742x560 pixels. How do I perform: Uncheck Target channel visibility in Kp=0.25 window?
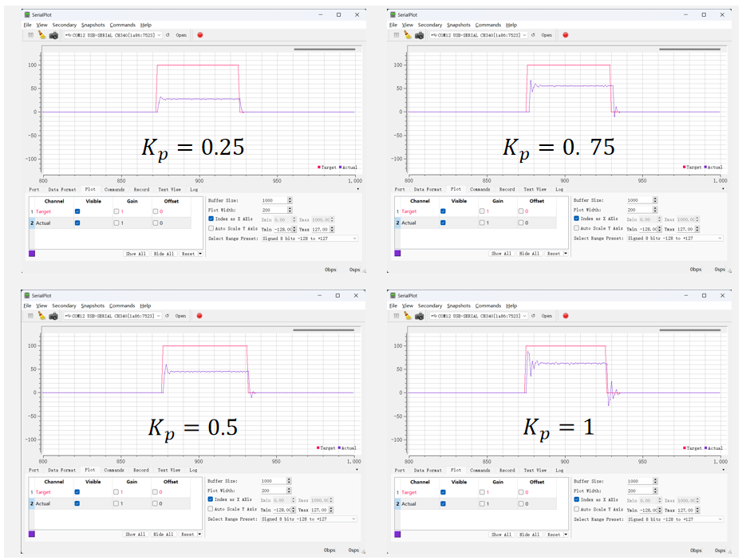(x=77, y=211)
